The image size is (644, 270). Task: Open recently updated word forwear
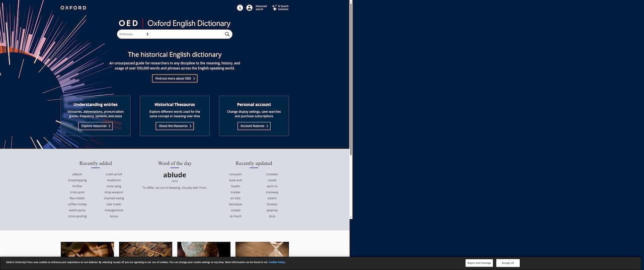pos(272,205)
